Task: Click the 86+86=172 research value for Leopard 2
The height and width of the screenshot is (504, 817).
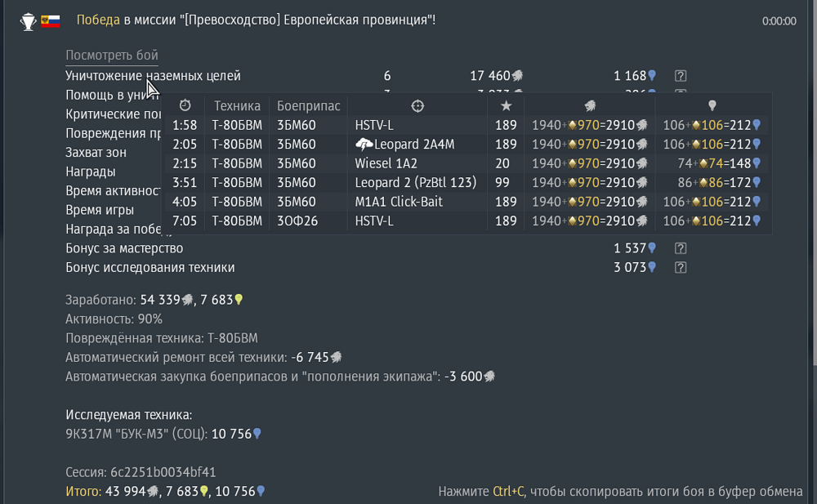Action: pyautogui.click(x=719, y=183)
